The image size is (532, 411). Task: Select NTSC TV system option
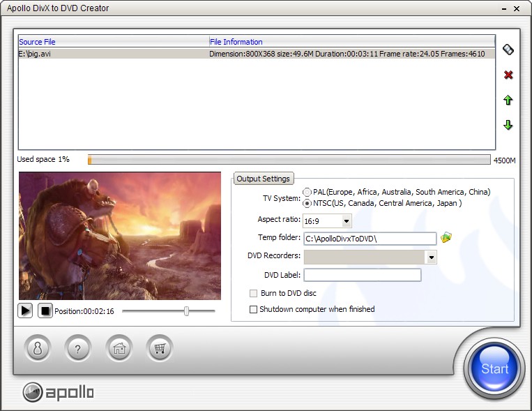pos(307,203)
